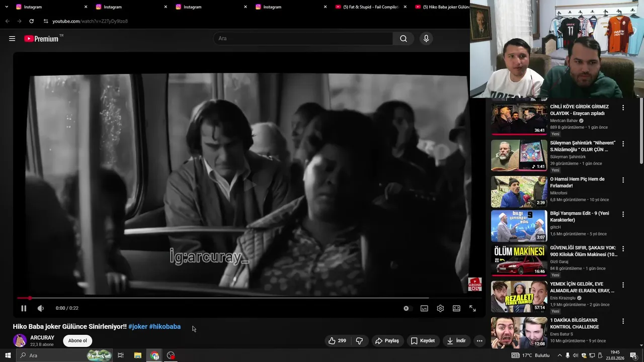644x362 pixels.
Task: Show hidden system tray icons chevron
Action: 559,355
